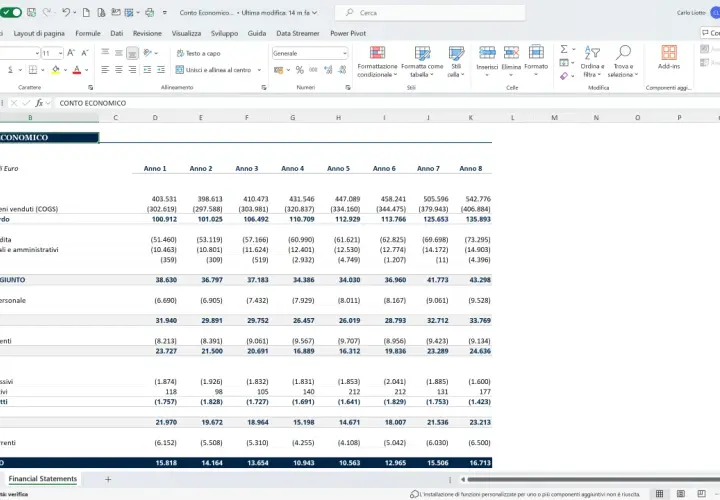Open the Guida tab
This screenshot has width=720, height=500.
coord(257,33)
